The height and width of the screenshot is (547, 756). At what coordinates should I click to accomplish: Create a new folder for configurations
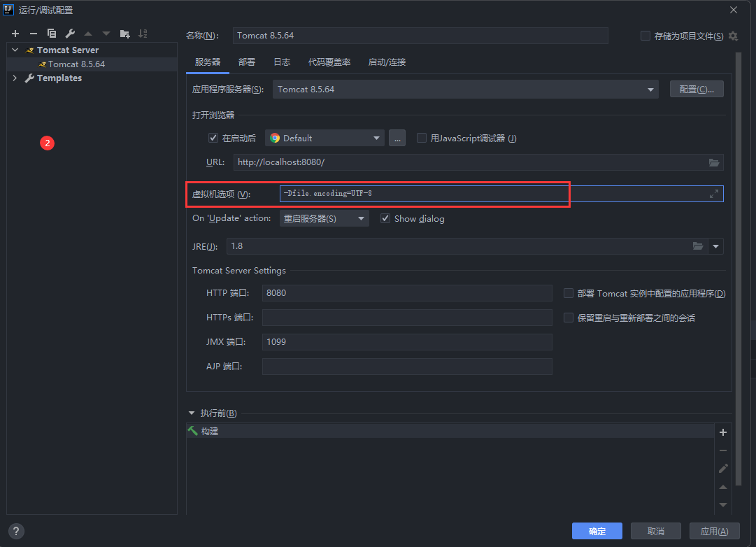[125, 34]
